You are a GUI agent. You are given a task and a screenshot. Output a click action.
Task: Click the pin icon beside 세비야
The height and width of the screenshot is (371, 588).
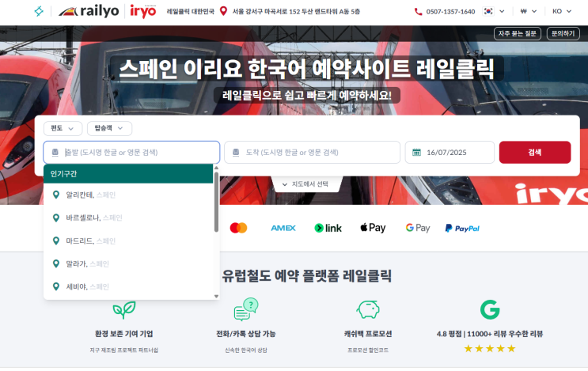(x=56, y=286)
